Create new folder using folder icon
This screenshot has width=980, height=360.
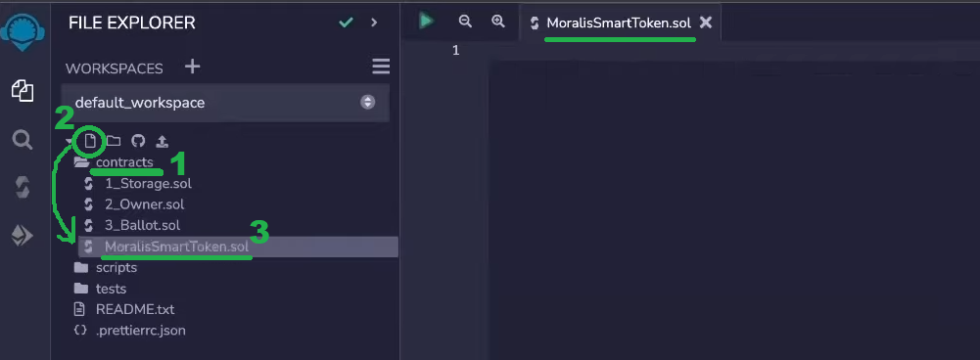(x=114, y=141)
